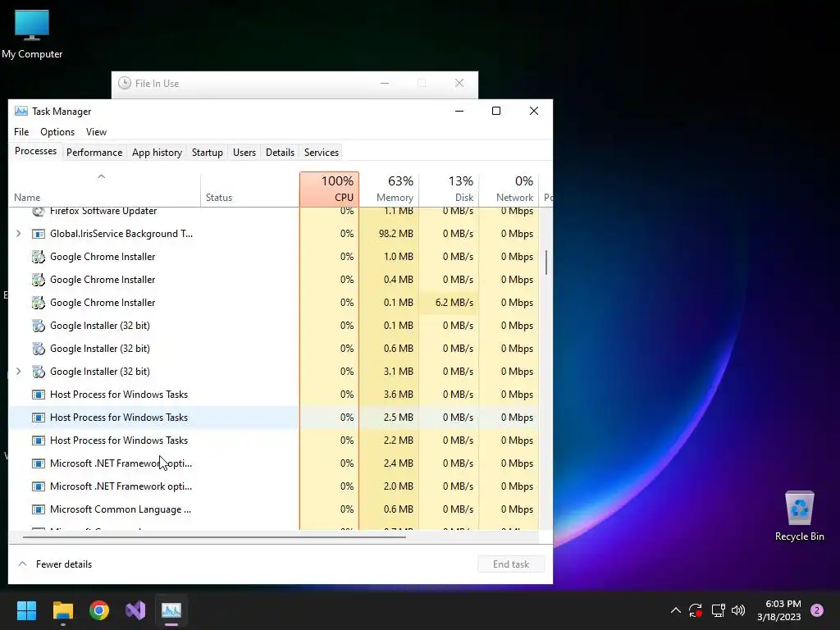The image size is (840, 630).
Task: Collapse to Fewer details
Action: (55, 564)
